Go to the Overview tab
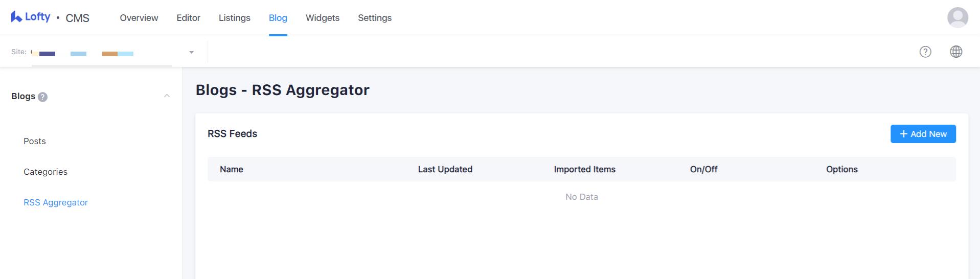 coord(139,18)
